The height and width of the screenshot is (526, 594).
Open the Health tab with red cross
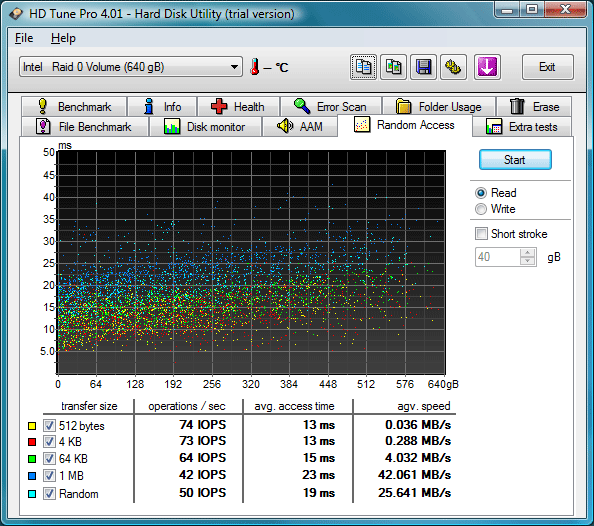tap(238, 106)
